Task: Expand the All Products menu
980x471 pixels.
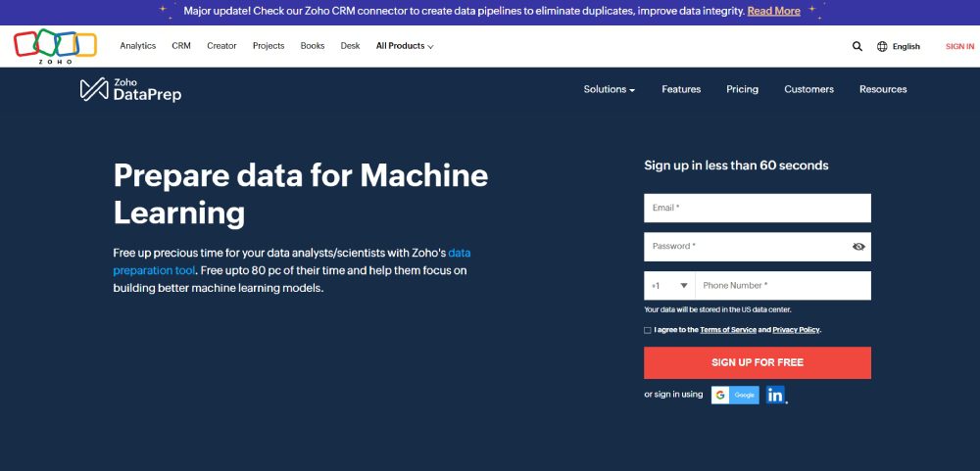Action: click(x=405, y=46)
